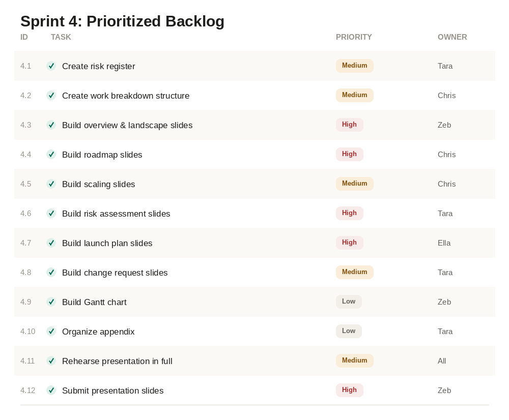The image size is (509, 420).
Task: Sort by the PRIORITY column header
Action: pyautogui.click(x=354, y=37)
